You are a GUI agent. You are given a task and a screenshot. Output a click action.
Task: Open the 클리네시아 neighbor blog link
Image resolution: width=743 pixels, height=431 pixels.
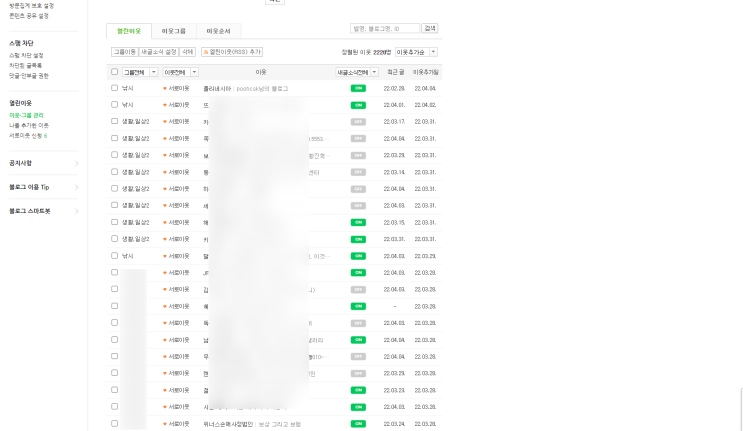click(217, 89)
